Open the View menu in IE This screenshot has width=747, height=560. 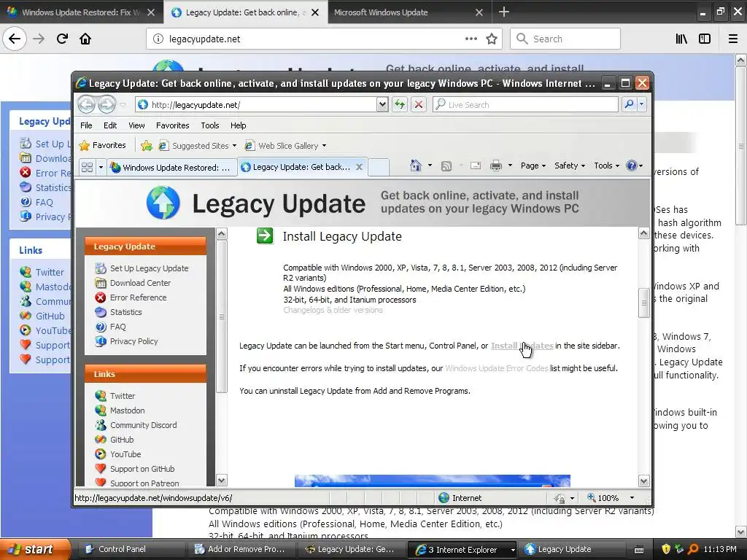point(136,125)
